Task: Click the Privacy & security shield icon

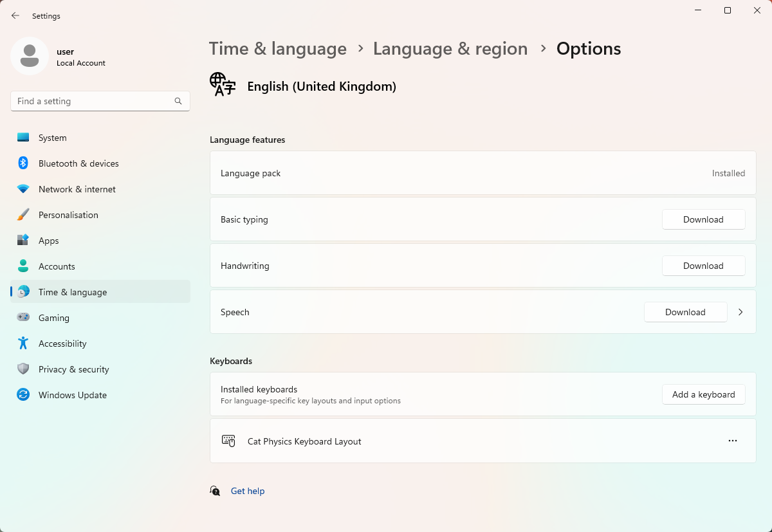Action: (x=23, y=369)
